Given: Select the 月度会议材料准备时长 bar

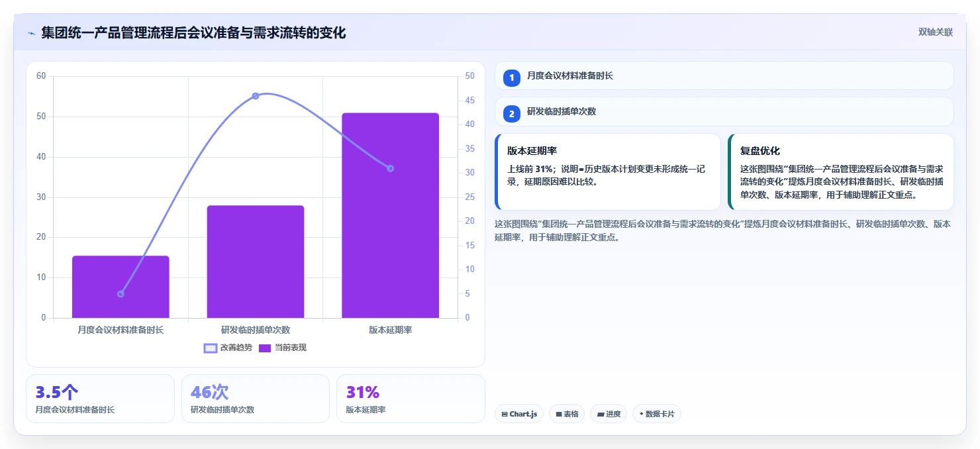Looking at the screenshot, I should click(121, 287).
